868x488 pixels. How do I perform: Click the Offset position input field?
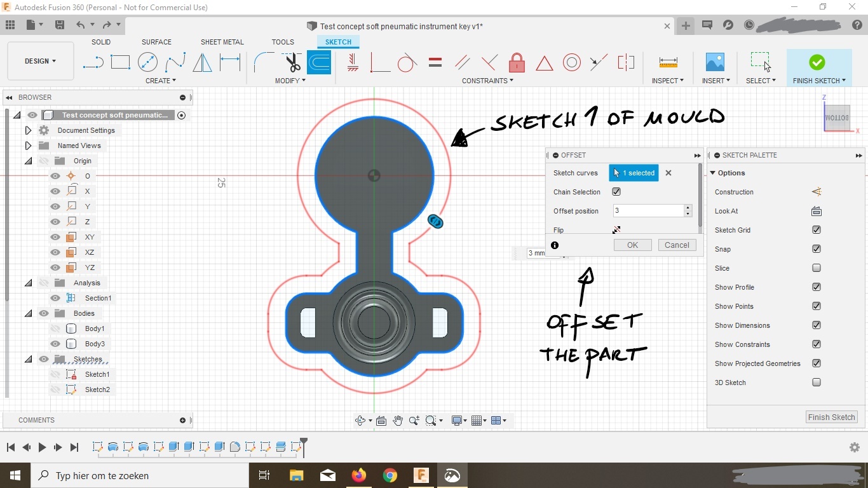(x=648, y=211)
